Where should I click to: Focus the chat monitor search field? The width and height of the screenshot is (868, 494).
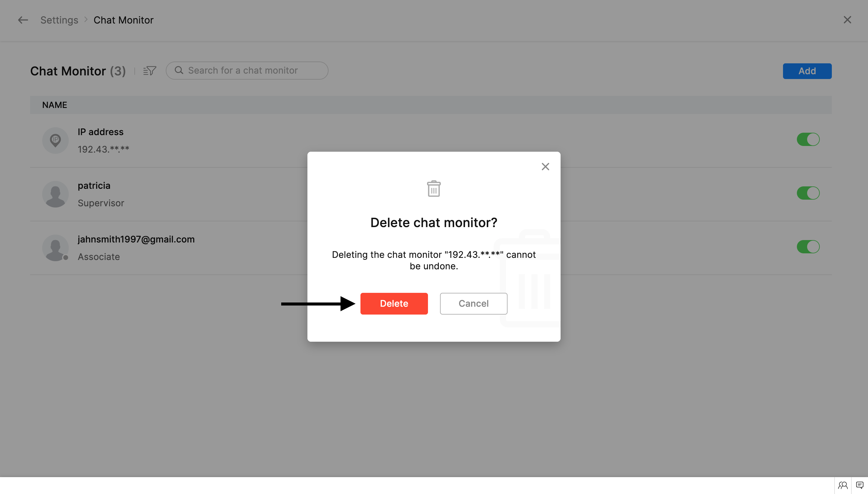pos(251,71)
